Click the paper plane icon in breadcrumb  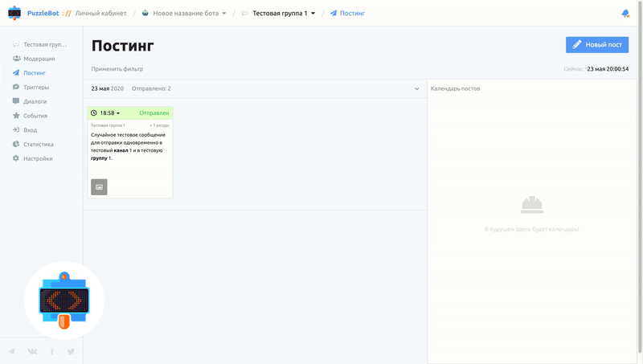tap(334, 13)
